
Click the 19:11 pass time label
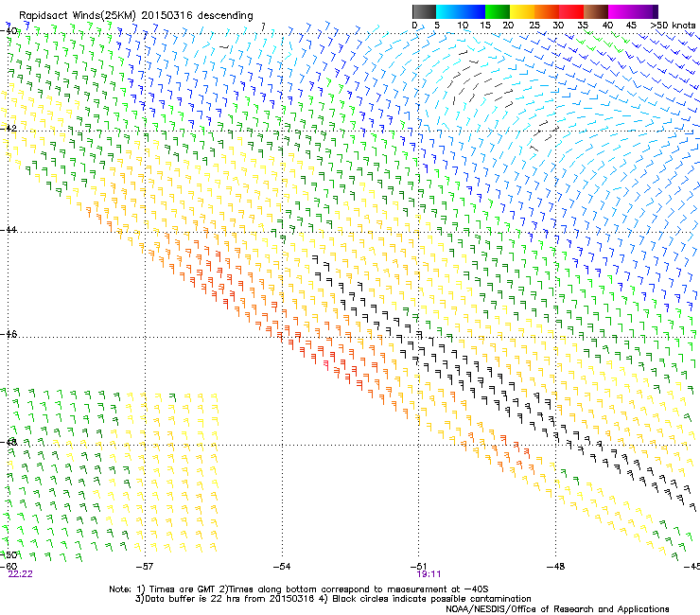tap(429, 574)
